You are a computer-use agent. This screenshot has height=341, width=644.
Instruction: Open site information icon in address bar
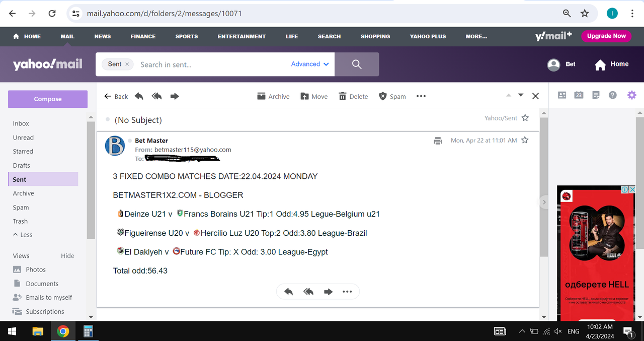click(76, 14)
